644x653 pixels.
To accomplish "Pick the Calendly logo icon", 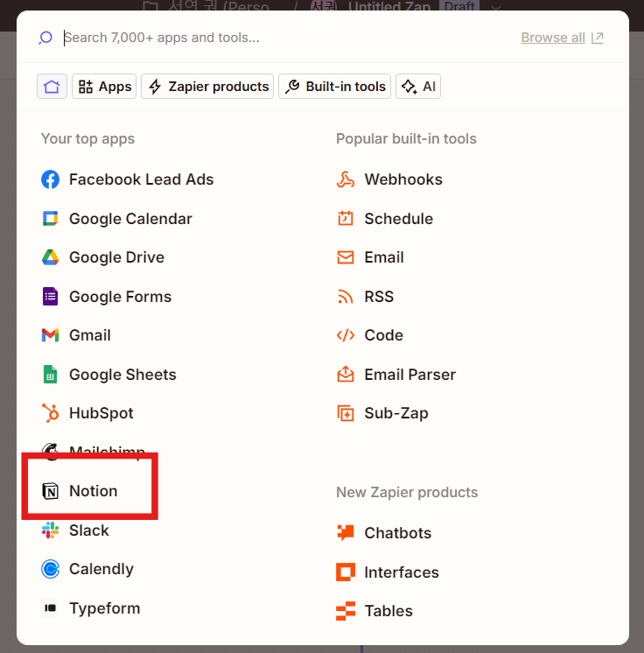I will coord(51,569).
